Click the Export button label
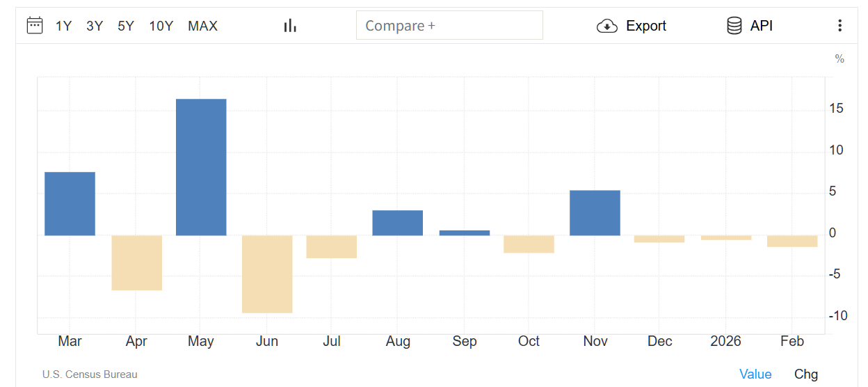Screen dimensions: 868x387 coord(646,26)
